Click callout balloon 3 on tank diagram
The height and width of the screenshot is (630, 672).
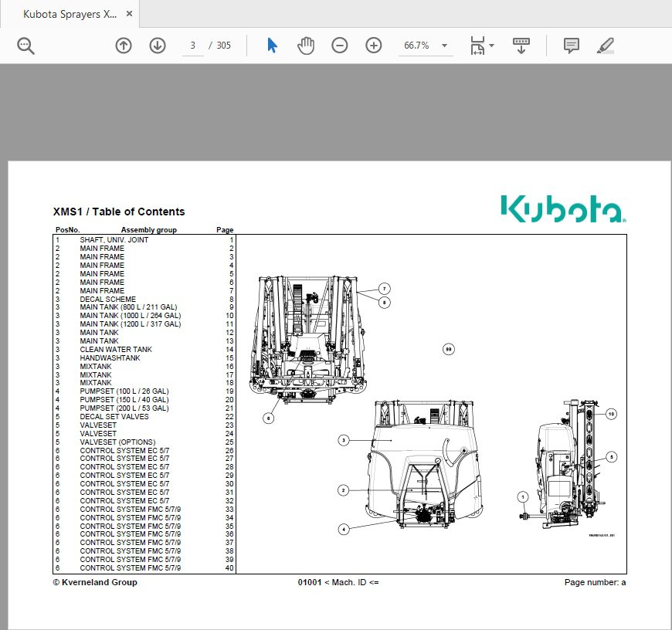click(x=343, y=440)
